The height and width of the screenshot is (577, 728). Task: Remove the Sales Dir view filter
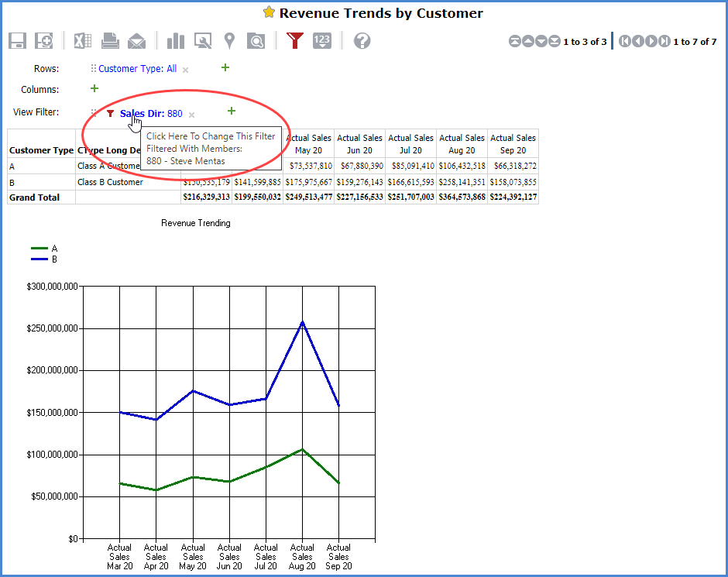click(191, 115)
